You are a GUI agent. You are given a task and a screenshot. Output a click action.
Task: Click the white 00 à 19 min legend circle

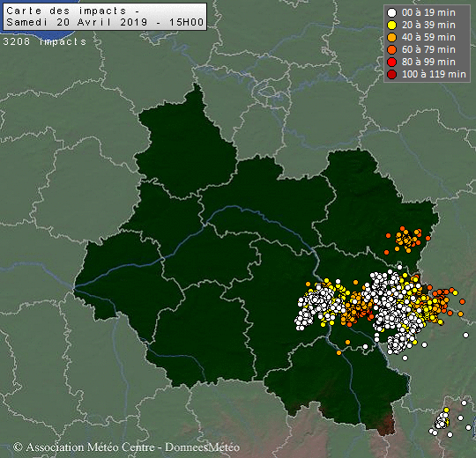click(x=392, y=12)
